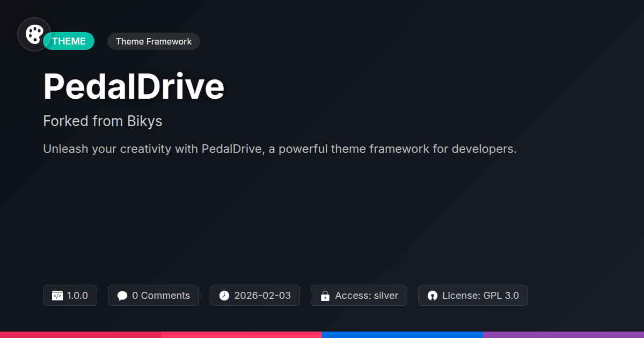The height and width of the screenshot is (338, 644).
Task: Click the License: GPL 3.0 badge
Action: [x=473, y=296]
